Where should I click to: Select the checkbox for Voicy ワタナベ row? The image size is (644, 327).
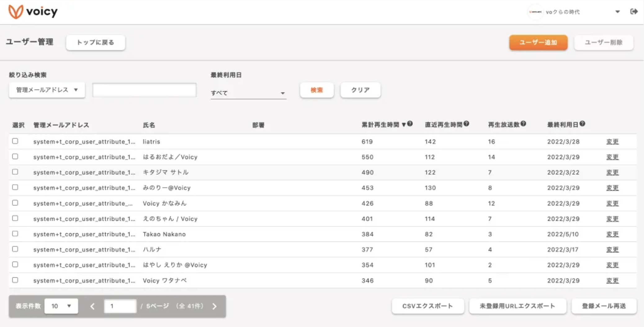(15, 280)
